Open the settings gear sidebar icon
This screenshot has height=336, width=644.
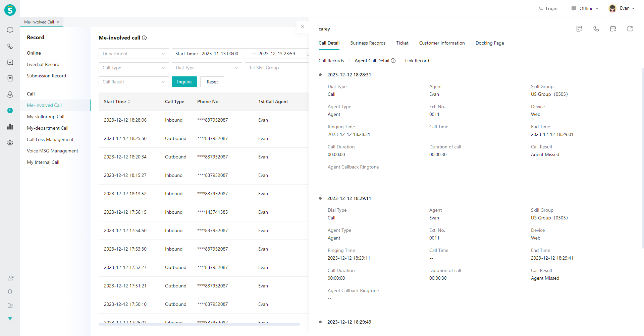click(10, 143)
